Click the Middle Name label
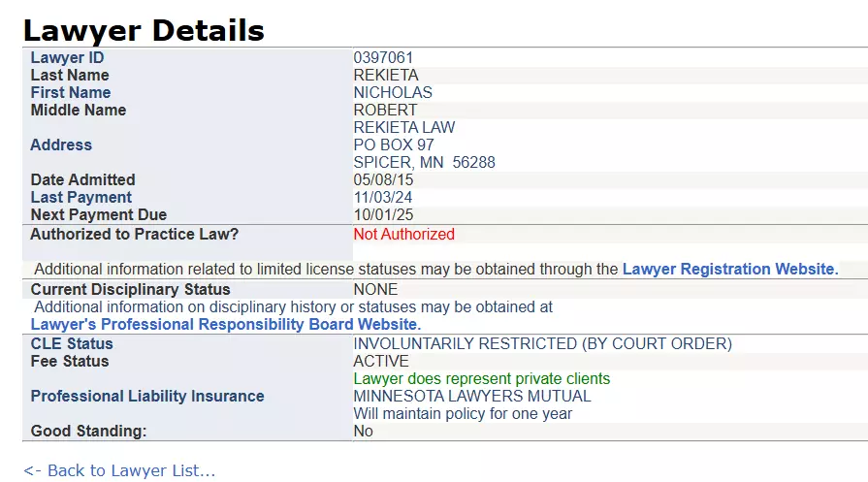 coord(78,111)
